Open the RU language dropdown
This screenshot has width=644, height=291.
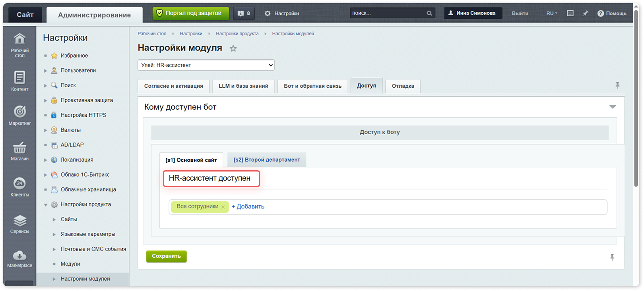551,13
